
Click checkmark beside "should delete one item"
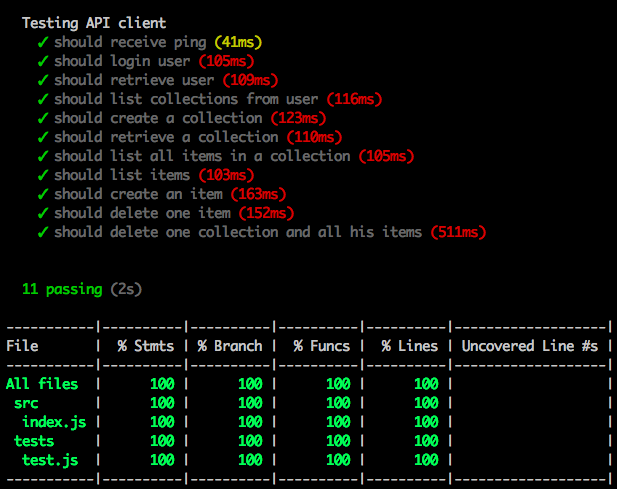pos(43,213)
